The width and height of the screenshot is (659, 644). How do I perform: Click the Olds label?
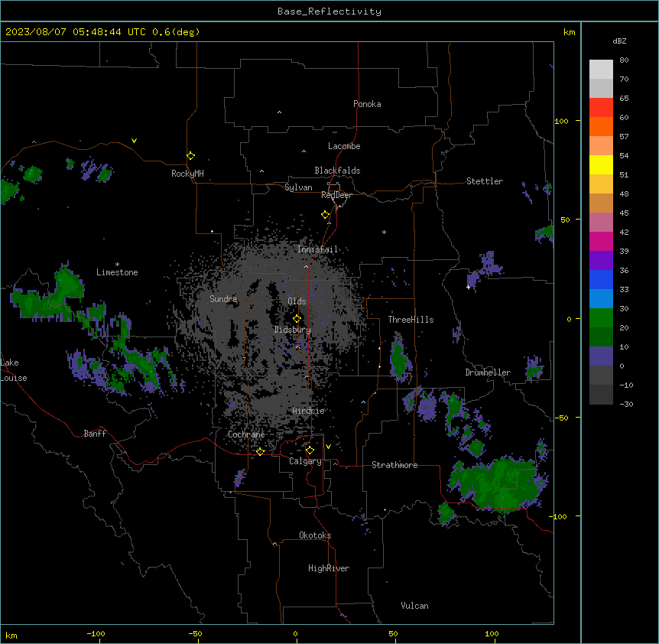[297, 301]
